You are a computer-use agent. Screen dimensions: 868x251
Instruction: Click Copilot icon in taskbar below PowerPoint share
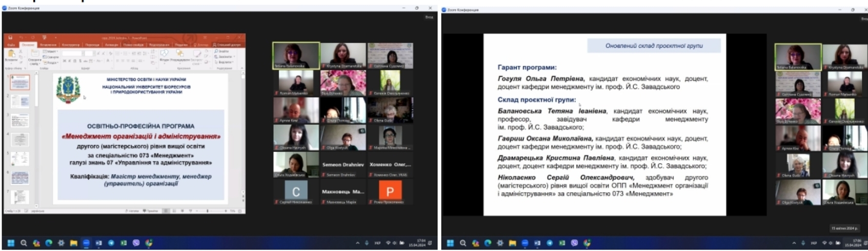point(36,243)
